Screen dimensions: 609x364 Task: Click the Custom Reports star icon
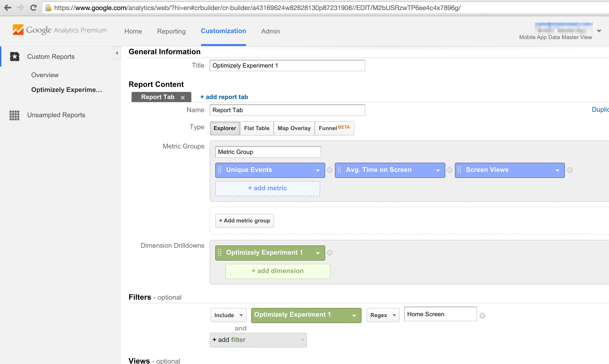(x=14, y=56)
